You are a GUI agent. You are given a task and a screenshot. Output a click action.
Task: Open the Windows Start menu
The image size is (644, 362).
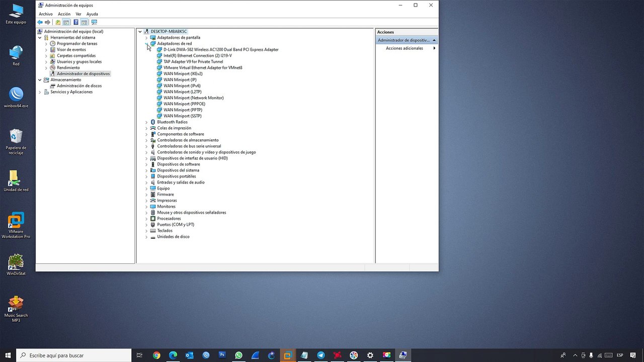tap(8, 355)
